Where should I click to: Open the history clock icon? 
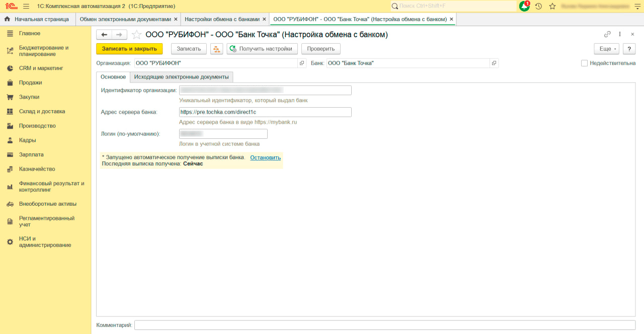(x=538, y=7)
